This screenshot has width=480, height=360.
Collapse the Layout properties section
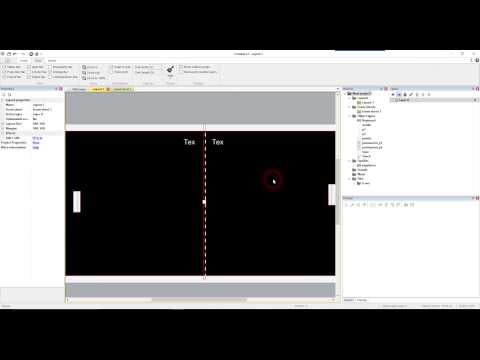3,100
